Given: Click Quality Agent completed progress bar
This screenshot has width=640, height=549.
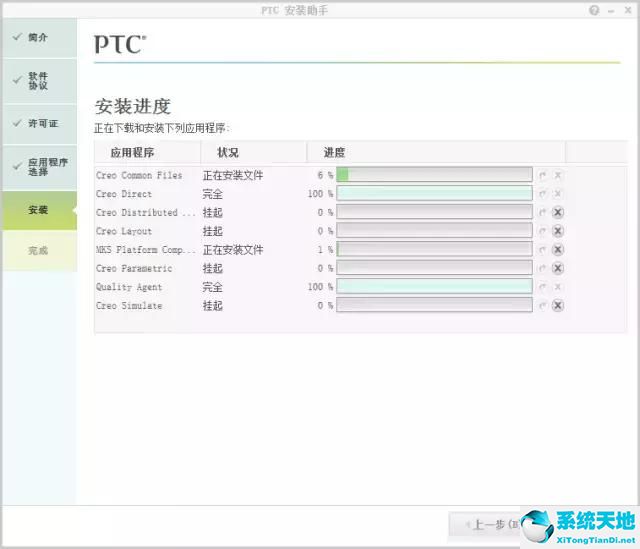Looking at the screenshot, I should 434,287.
